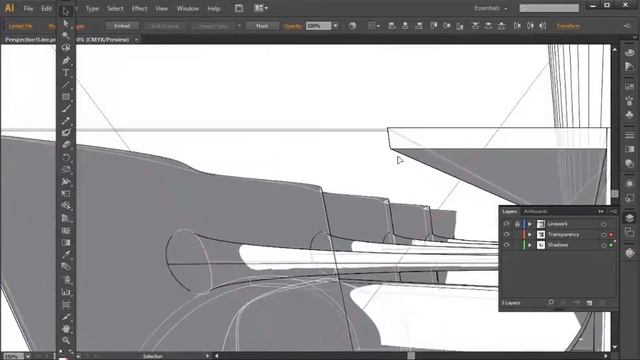Select the Rectangle tool

[x=66, y=97]
